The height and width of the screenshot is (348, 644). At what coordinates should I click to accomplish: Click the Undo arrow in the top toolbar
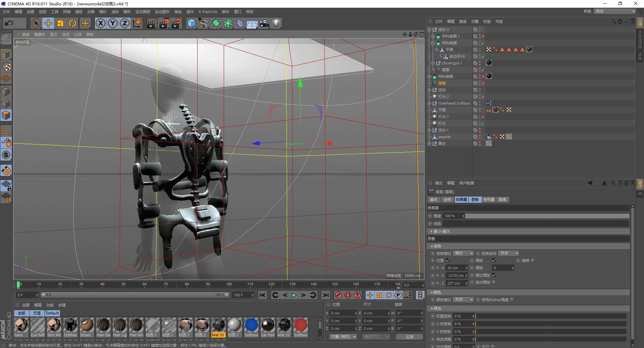9,23
